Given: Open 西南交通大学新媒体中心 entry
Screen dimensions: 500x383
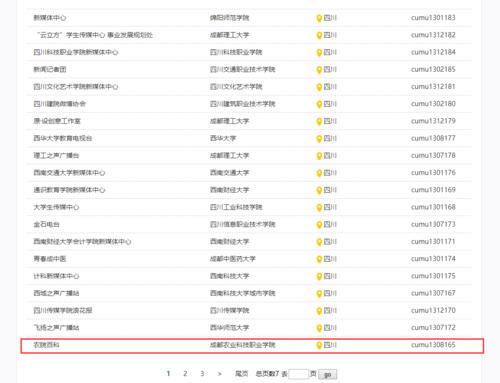Looking at the screenshot, I should point(69,173).
